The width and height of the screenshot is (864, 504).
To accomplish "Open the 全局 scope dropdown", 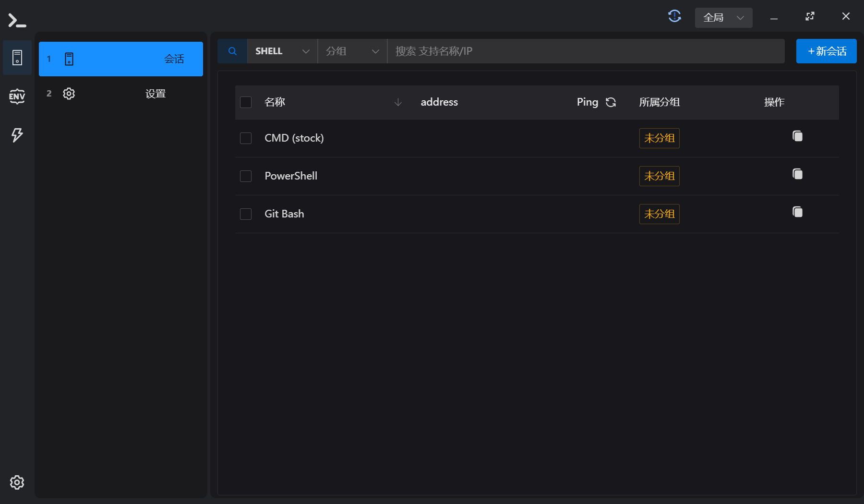I will coord(723,18).
